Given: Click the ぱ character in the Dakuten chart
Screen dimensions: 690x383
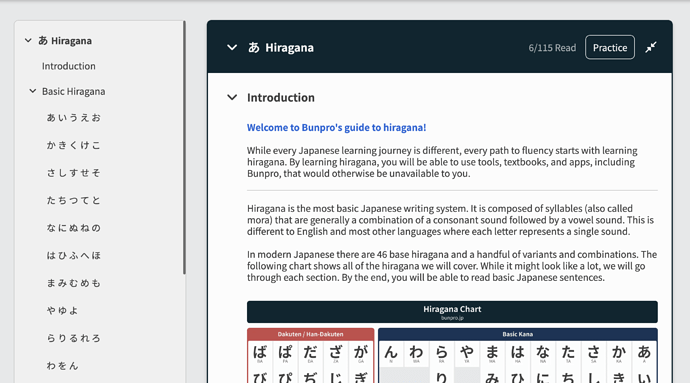Looking at the screenshot, I should pos(285,352).
